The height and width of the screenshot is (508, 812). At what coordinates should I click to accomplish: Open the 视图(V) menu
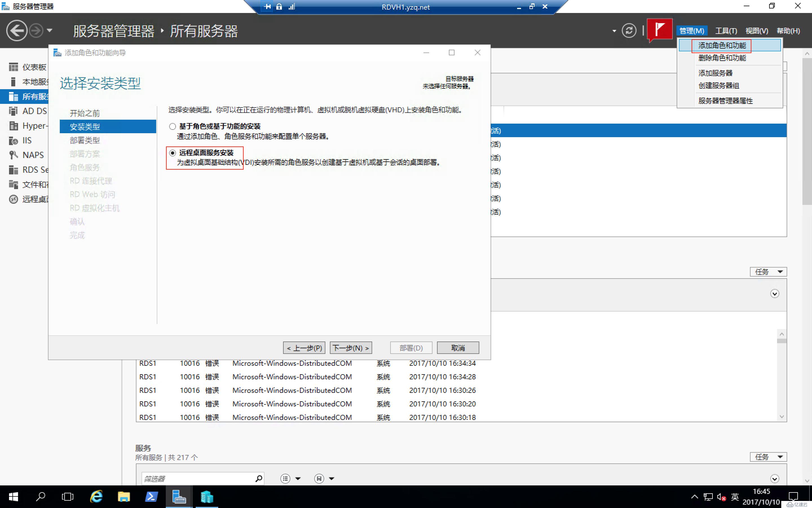point(757,31)
